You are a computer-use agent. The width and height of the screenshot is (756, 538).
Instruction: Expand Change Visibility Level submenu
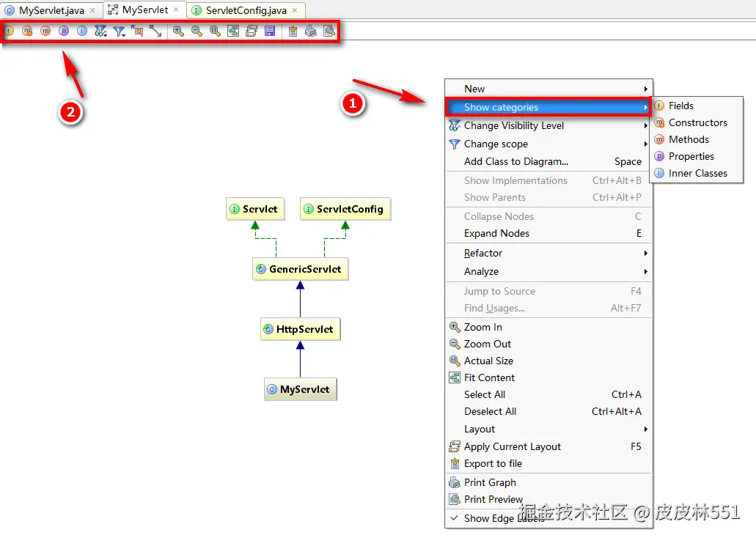548,125
